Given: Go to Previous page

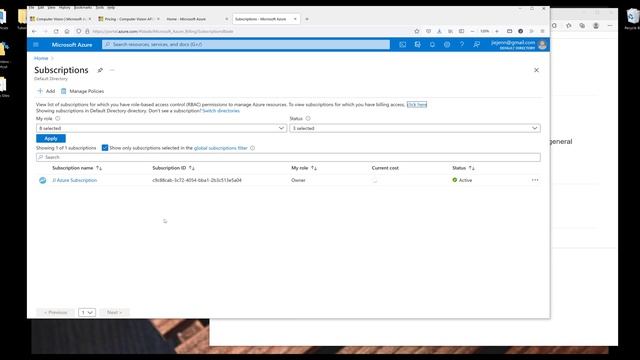Looking at the screenshot, I should (56, 312).
